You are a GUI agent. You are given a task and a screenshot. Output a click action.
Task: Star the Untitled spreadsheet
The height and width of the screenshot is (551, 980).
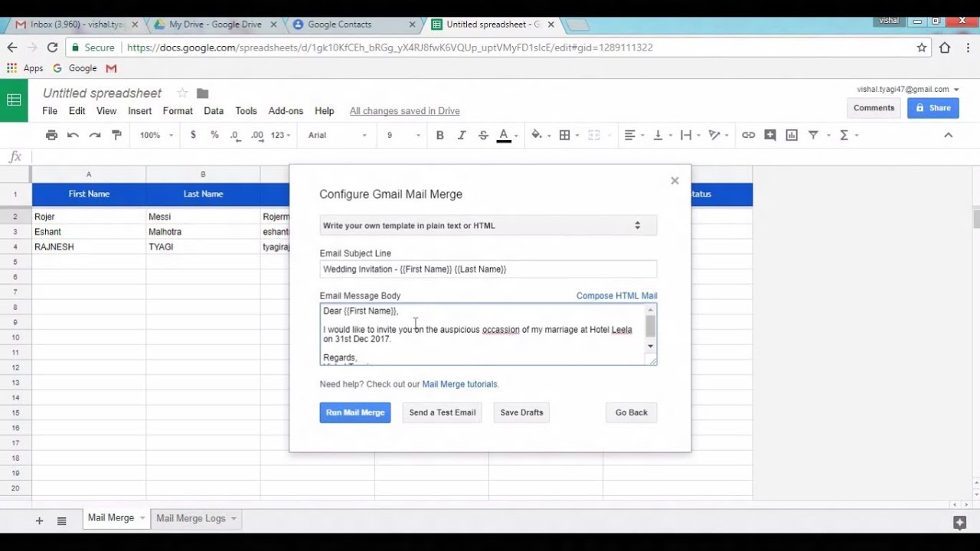(182, 93)
